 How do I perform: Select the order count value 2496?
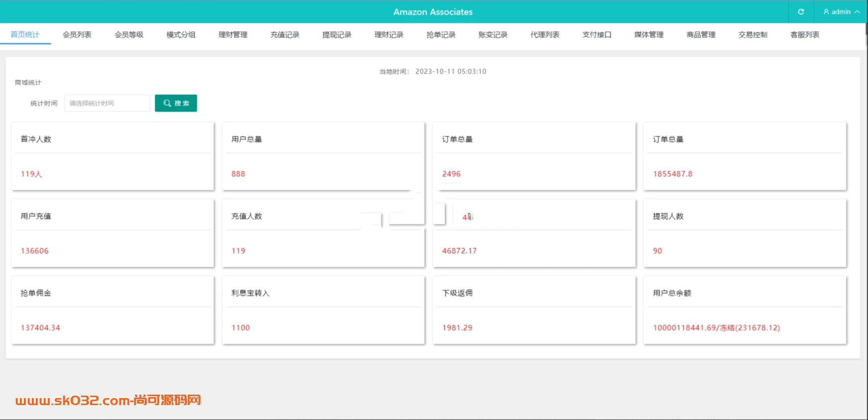click(x=451, y=174)
